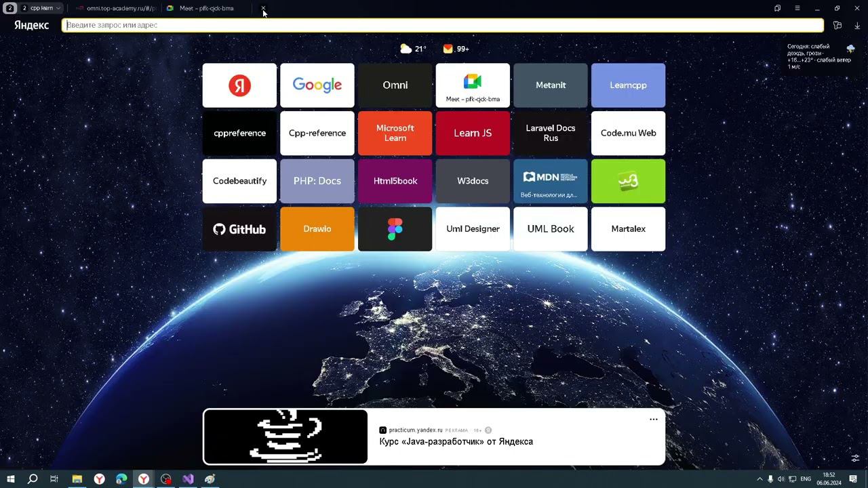868x488 pixels.
Task: Open the taskbar clock showing 18:52
Action: click(x=829, y=479)
